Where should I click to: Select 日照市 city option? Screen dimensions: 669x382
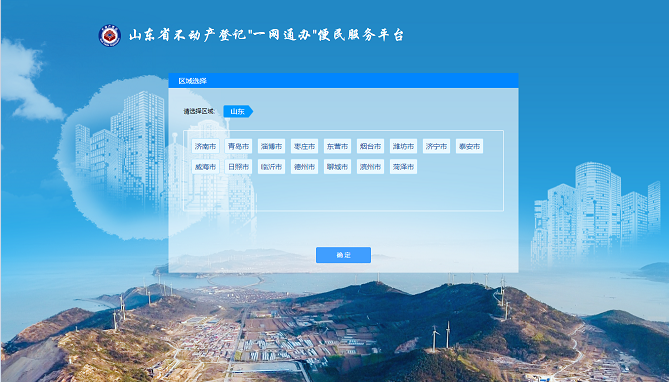point(238,167)
